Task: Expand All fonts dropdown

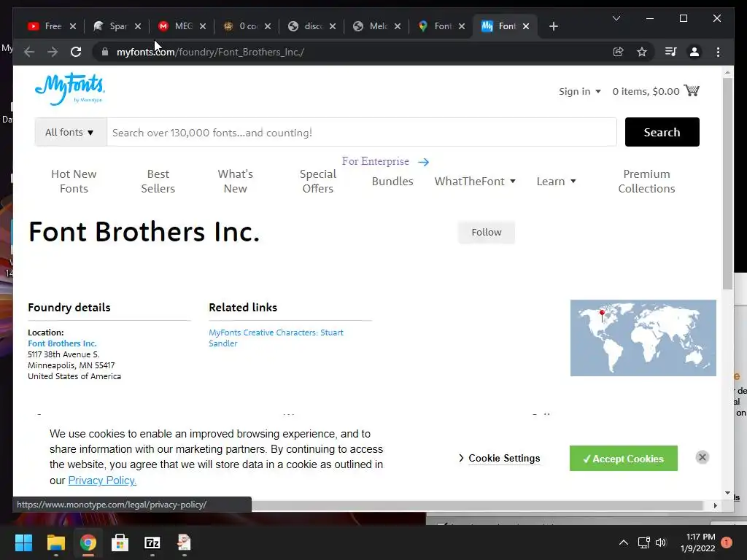Action: 69,133
